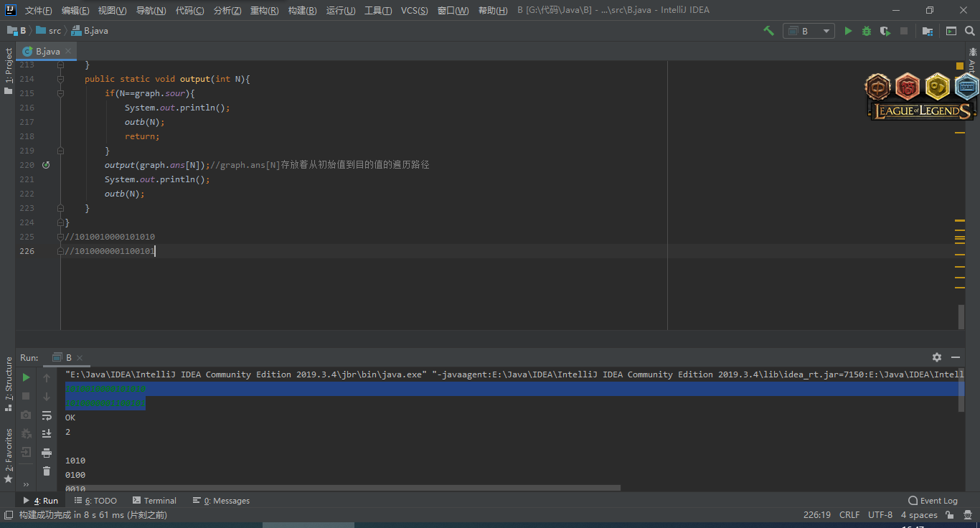Toggle soft-wrap in the Run console
Viewport: 980px width, 528px height.
pyautogui.click(x=47, y=415)
